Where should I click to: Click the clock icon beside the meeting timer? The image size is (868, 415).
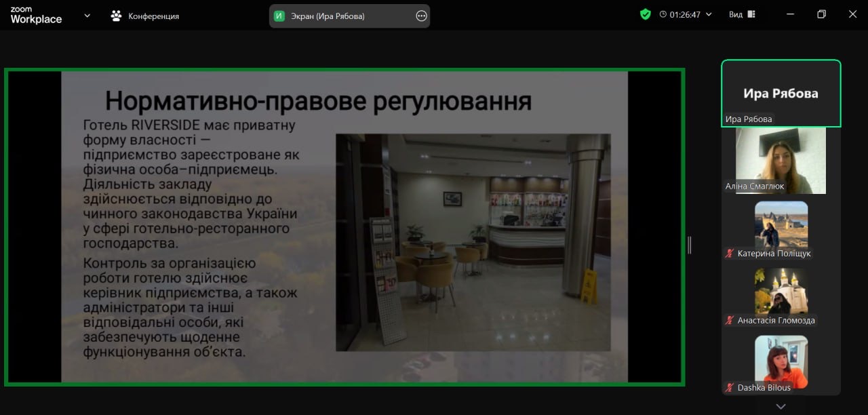click(x=663, y=14)
